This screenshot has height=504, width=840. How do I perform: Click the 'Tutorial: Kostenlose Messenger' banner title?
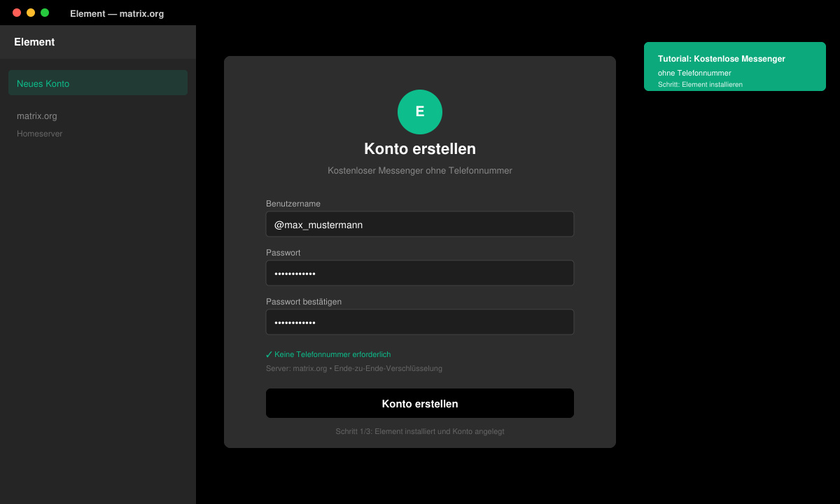pyautogui.click(x=722, y=59)
